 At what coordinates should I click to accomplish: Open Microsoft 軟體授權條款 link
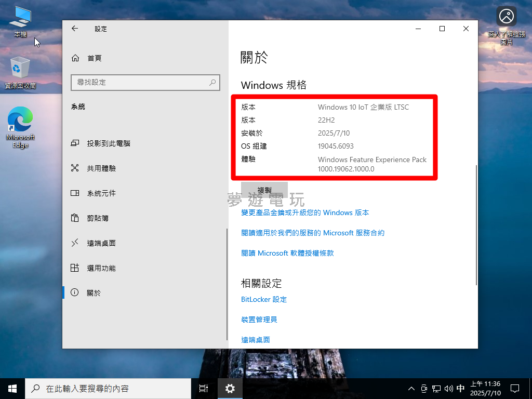point(287,253)
